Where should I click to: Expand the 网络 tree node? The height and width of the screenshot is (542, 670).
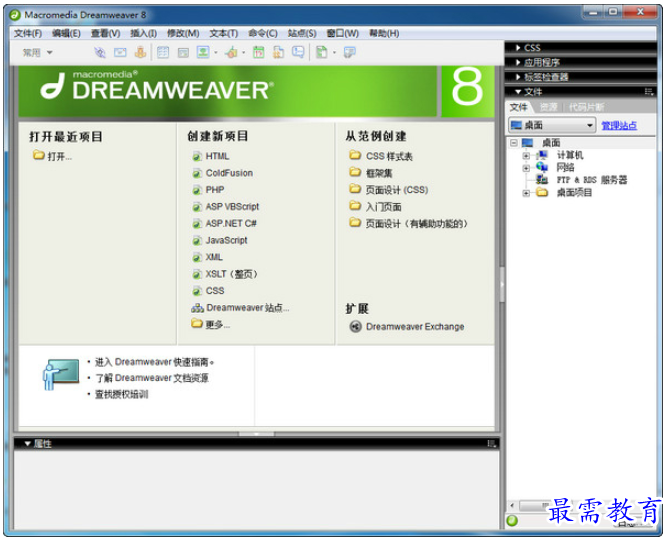(x=526, y=168)
